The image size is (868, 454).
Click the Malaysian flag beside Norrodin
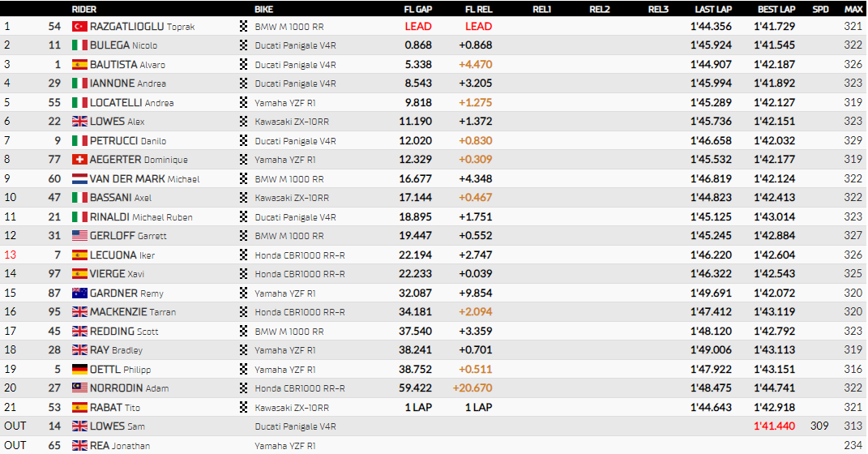click(79, 388)
